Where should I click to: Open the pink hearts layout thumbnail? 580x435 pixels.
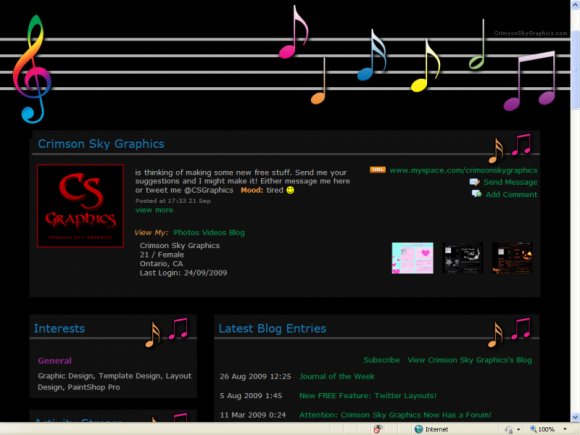[x=412, y=258]
